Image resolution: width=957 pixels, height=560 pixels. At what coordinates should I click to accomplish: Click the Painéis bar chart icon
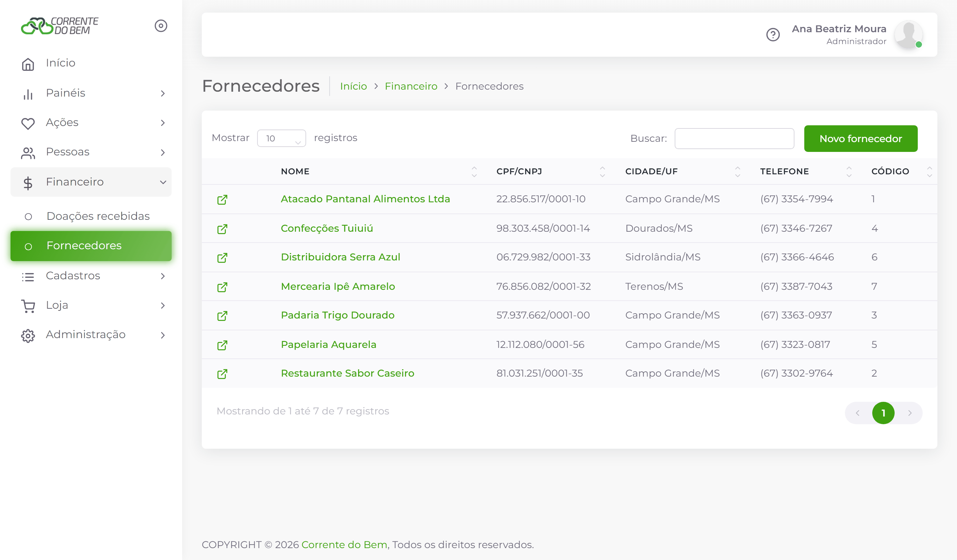pyautogui.click(x=28, y=94)
